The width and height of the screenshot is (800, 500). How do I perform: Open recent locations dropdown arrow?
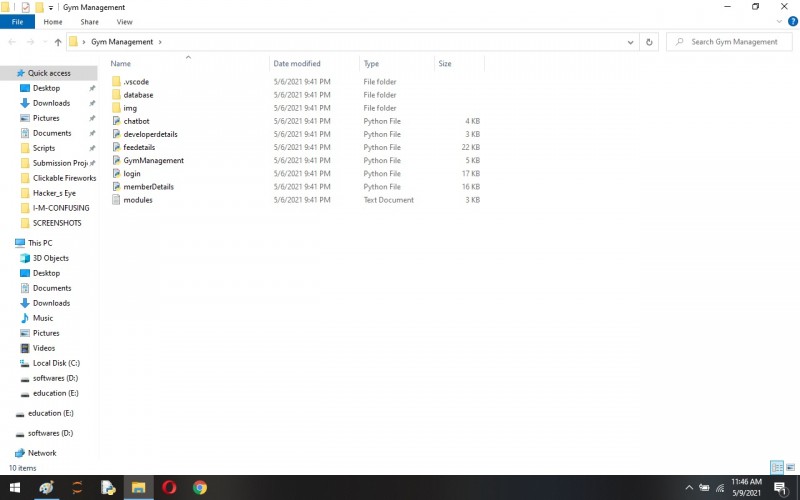(x=45, y=42)
